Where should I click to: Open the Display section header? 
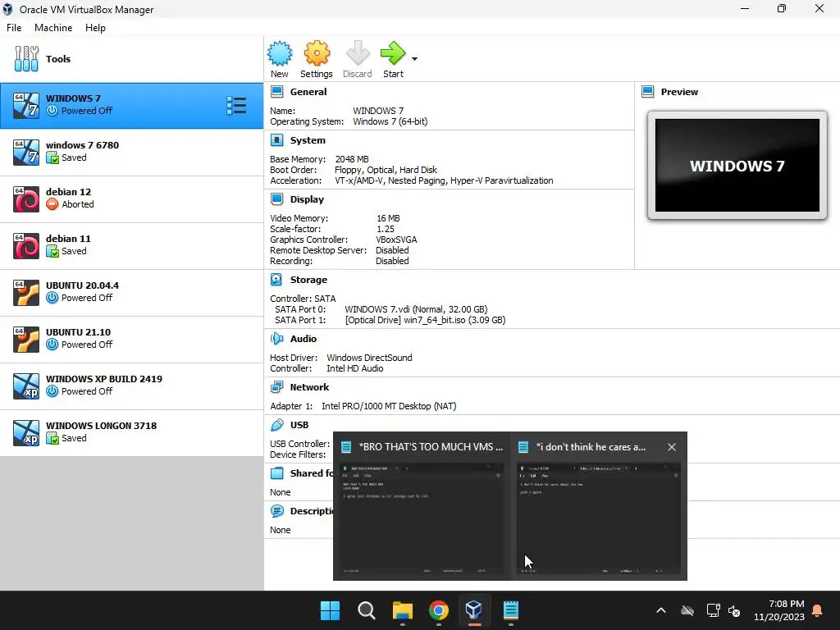[x=307, y=199]
